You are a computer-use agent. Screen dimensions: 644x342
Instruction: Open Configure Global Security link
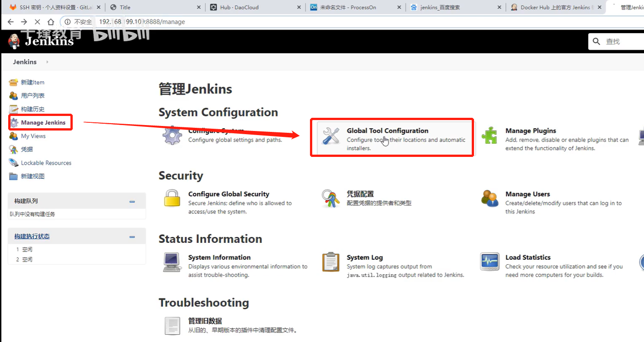pos(229,194)
